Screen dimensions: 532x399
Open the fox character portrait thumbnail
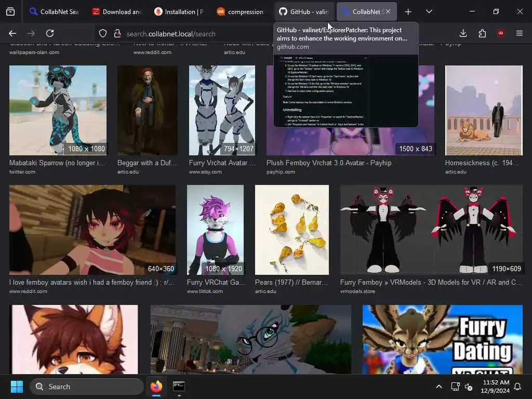pyautogui.click(x=75, y=339)
